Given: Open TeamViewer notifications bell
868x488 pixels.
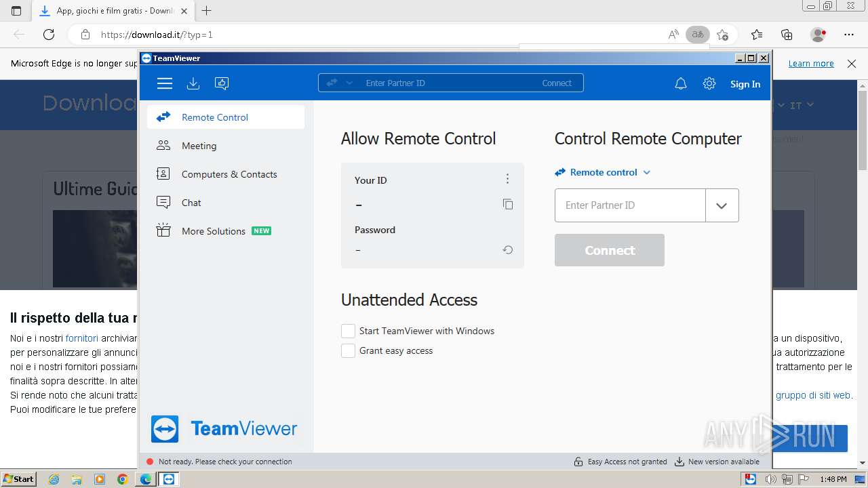Looking at the screenshot, I should [x=681, y=84].
